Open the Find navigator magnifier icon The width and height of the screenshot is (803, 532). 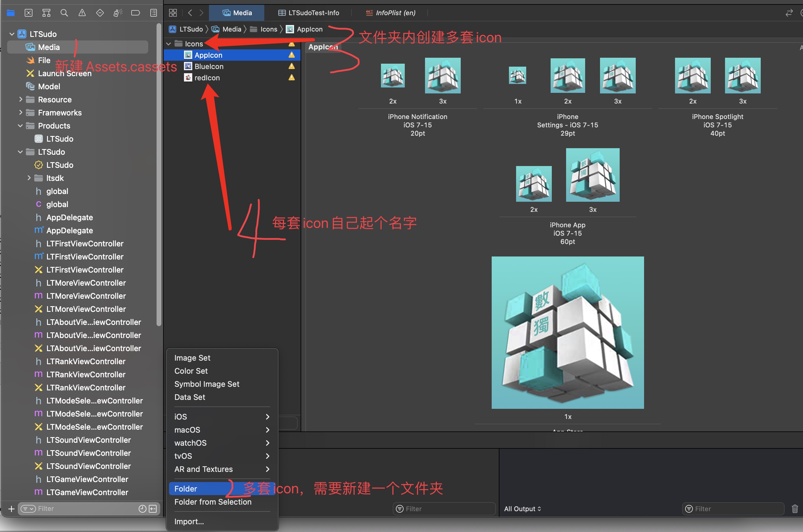64,13
